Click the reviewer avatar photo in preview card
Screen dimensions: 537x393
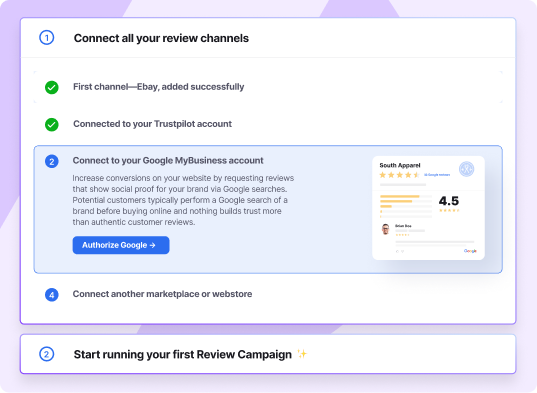(386, 229)
